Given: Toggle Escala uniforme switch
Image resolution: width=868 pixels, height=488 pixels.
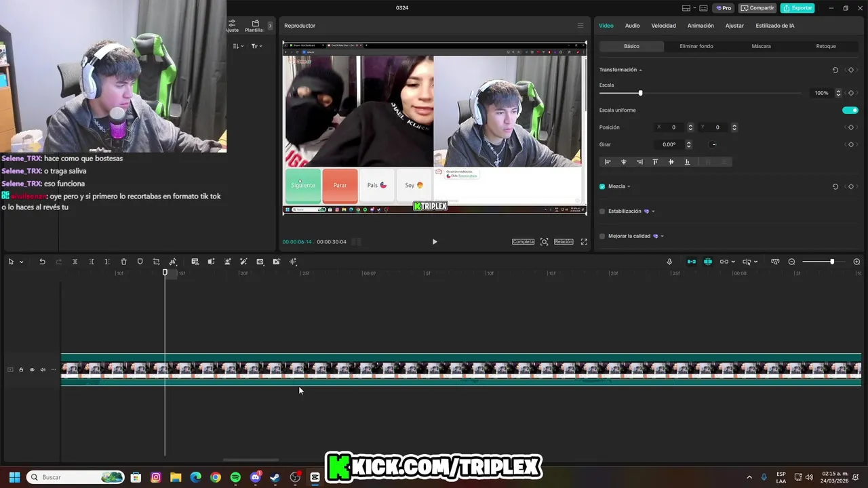Looking at the screenshot, I should click(x=850, y=110).
